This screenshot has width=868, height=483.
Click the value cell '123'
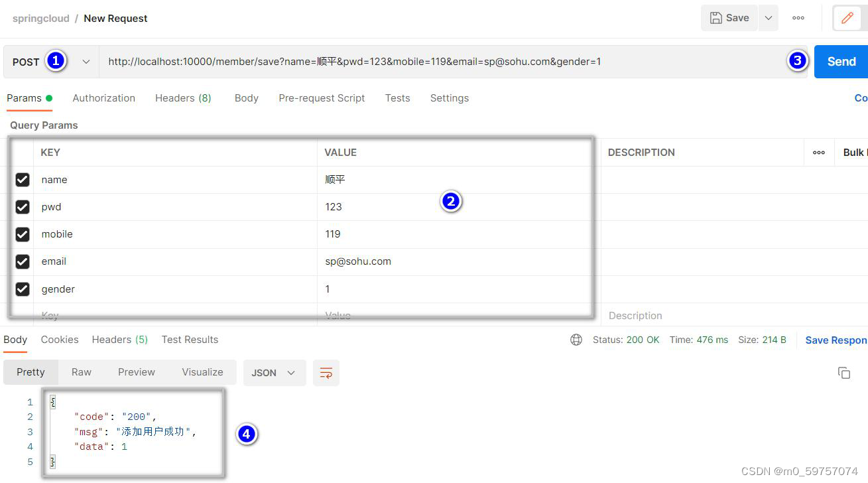[x=459, y=207]
